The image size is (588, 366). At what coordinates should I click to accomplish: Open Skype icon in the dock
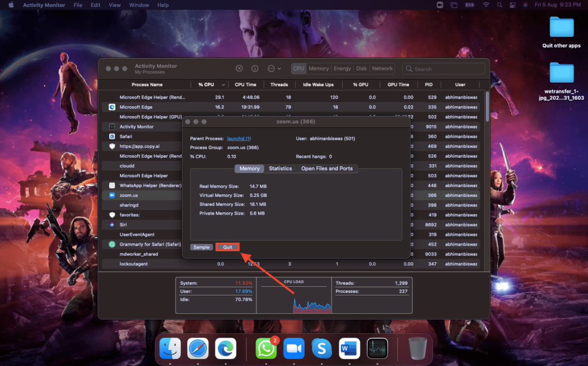coord(322,348)
